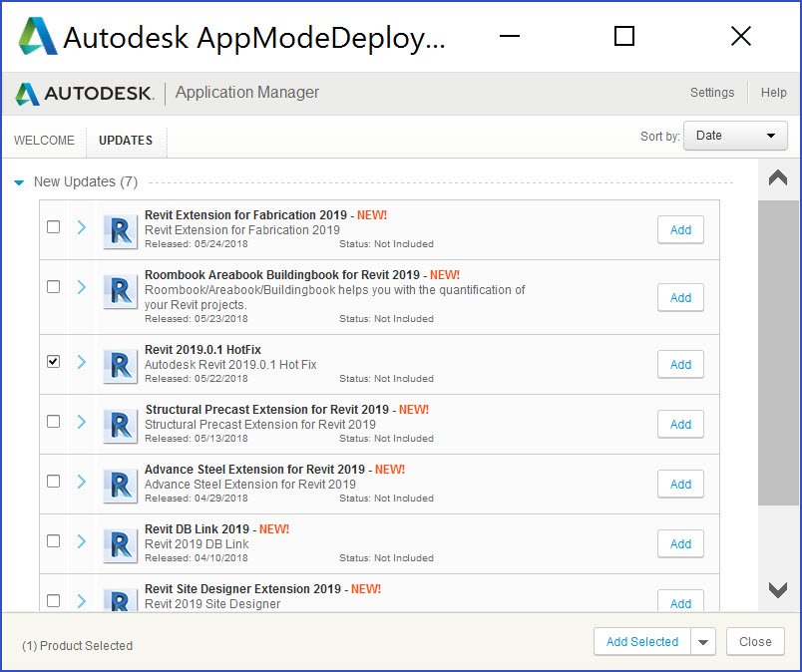This screenshot has height=672, width=802.
Task: Add Revit DB Link 2019
Action: click(x=680, y=544)
